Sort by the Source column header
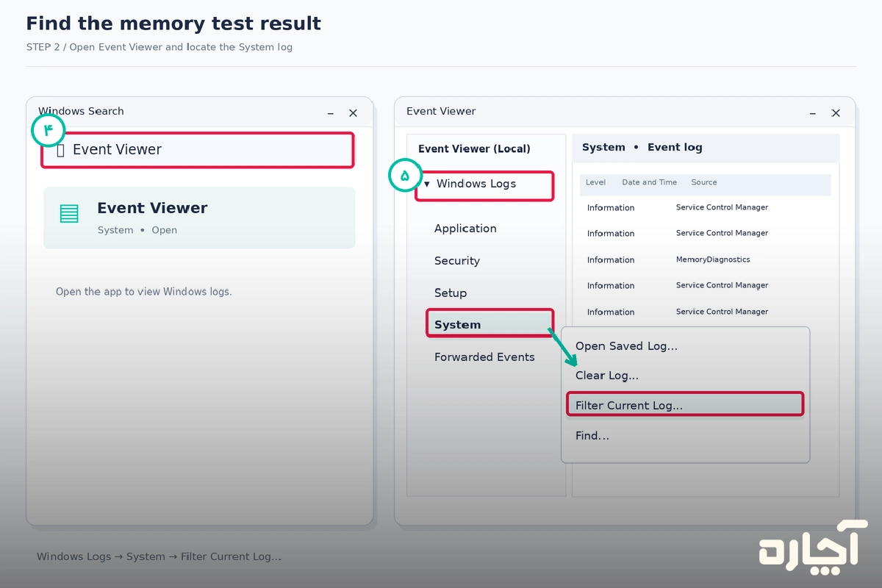 point(703,182)
